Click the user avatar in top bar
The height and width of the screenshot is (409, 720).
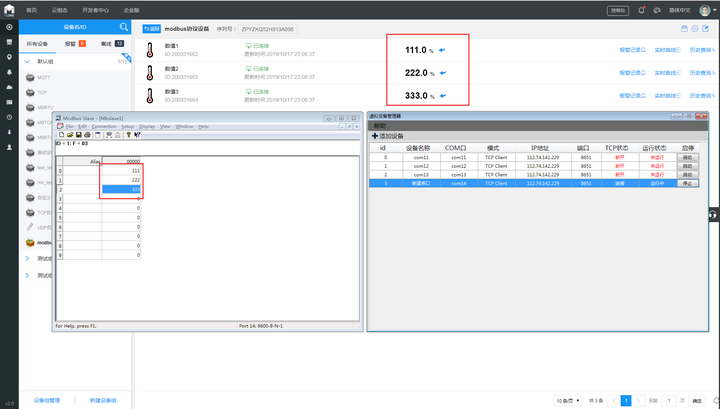point(705,10)
